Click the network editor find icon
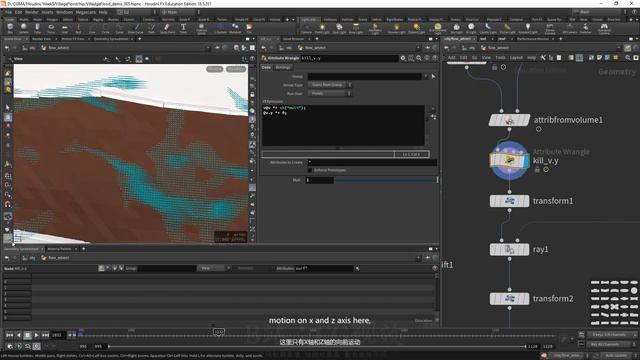This screenshot has width=640, height=360. [x=628, y=58]
